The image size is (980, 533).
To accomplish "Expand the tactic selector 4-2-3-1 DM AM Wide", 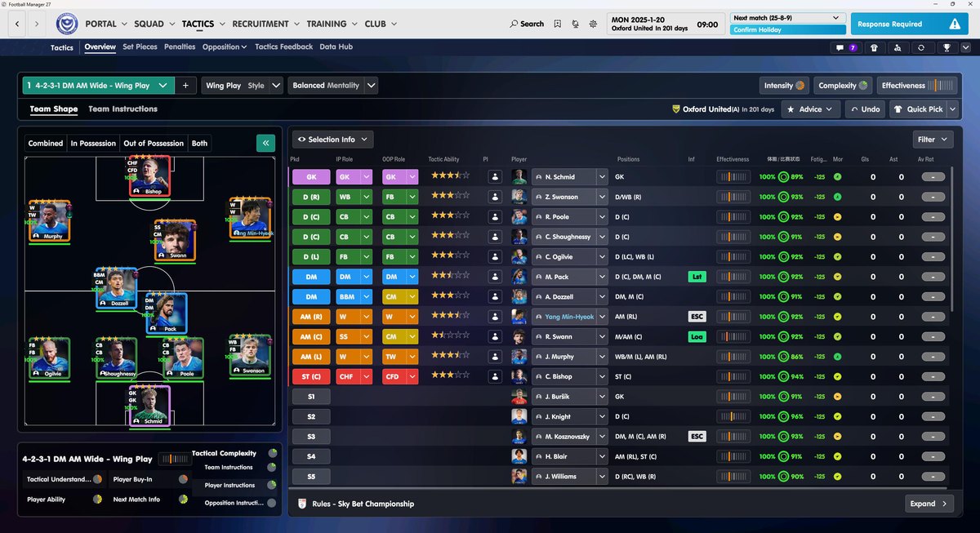I will click(99, 85).
